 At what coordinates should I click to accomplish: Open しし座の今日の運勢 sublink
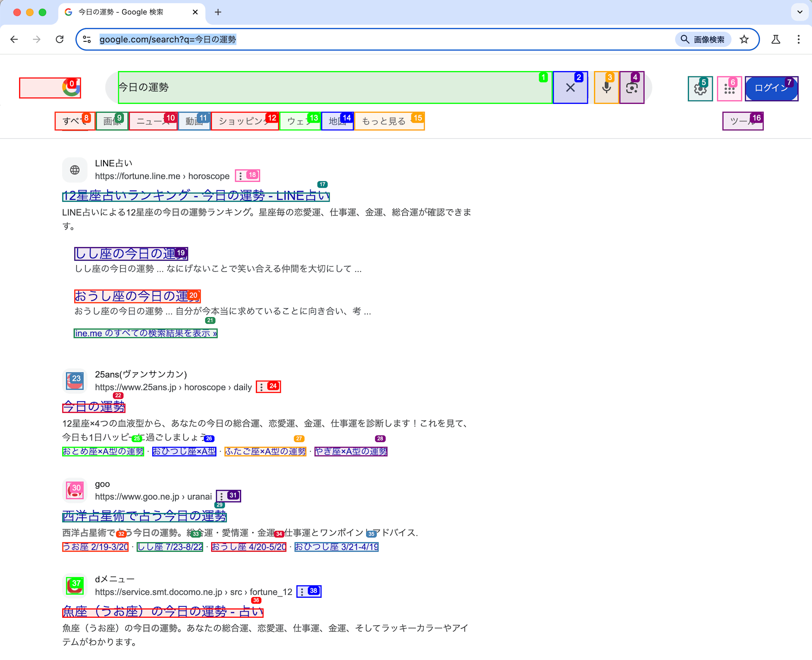coord(131,254)
